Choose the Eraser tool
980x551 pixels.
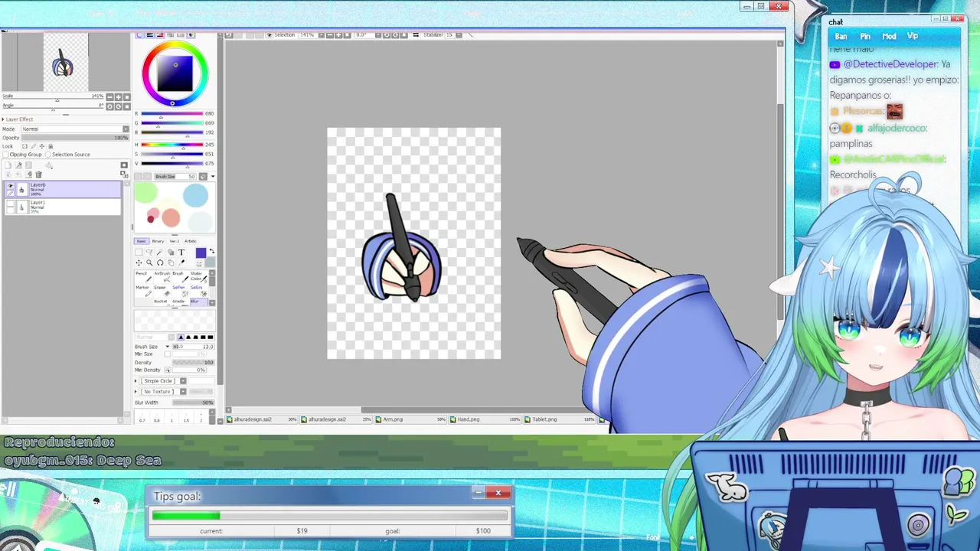(x=161, y=291)
